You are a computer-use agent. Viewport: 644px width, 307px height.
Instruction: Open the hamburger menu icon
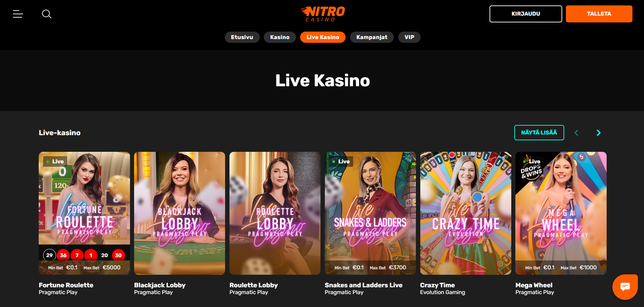18,14
